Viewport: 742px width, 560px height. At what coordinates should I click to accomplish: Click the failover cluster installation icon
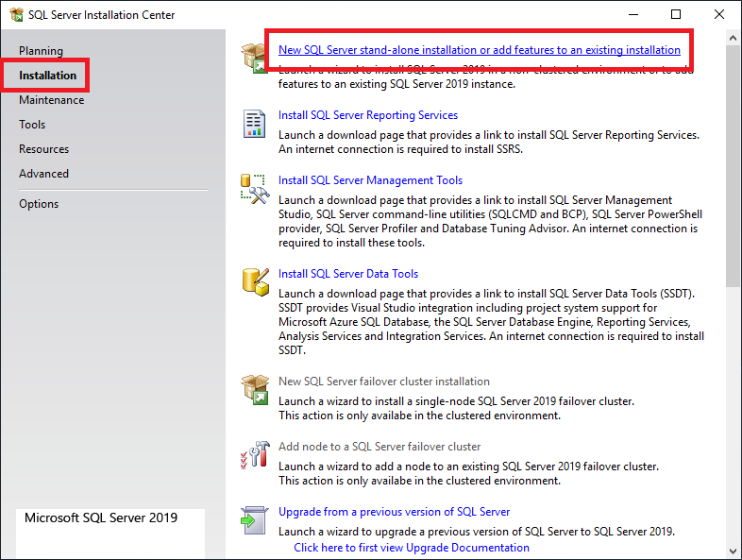point(255,390)
